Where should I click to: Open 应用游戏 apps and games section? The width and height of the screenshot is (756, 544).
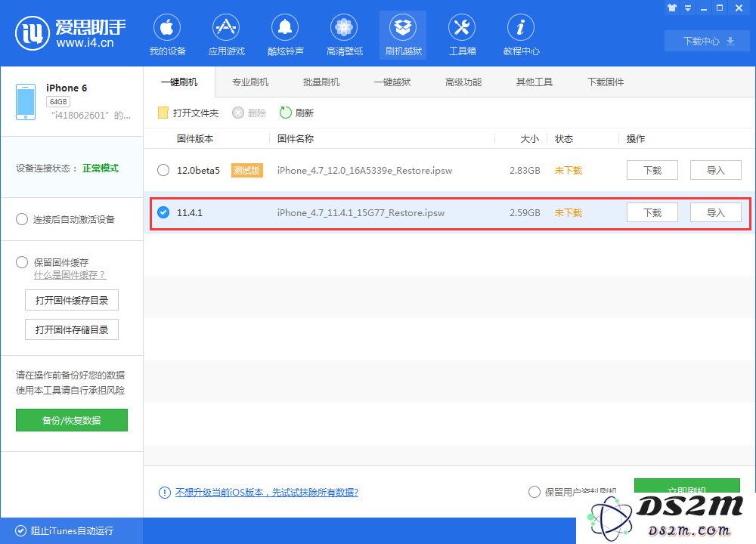click(x=226, y=35)
